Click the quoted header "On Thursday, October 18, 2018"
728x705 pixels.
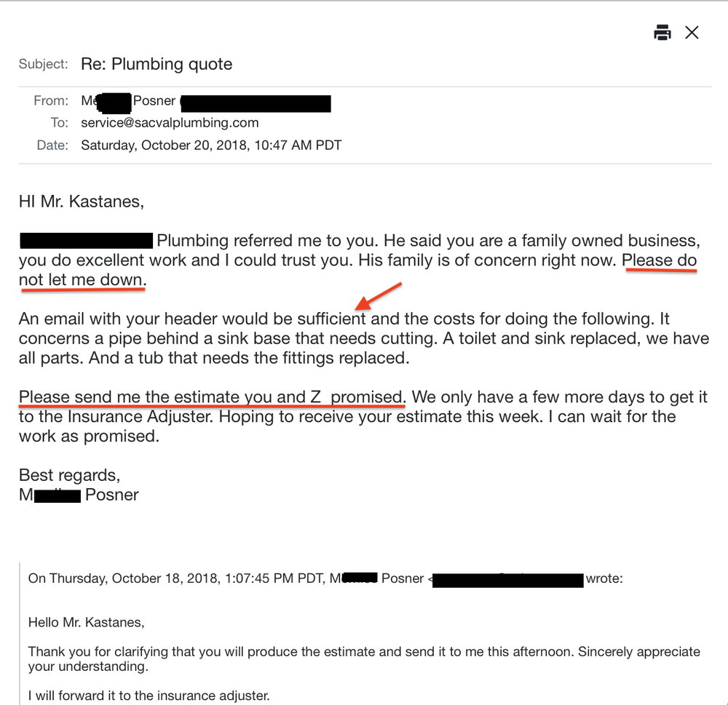(x=124, y=579)
